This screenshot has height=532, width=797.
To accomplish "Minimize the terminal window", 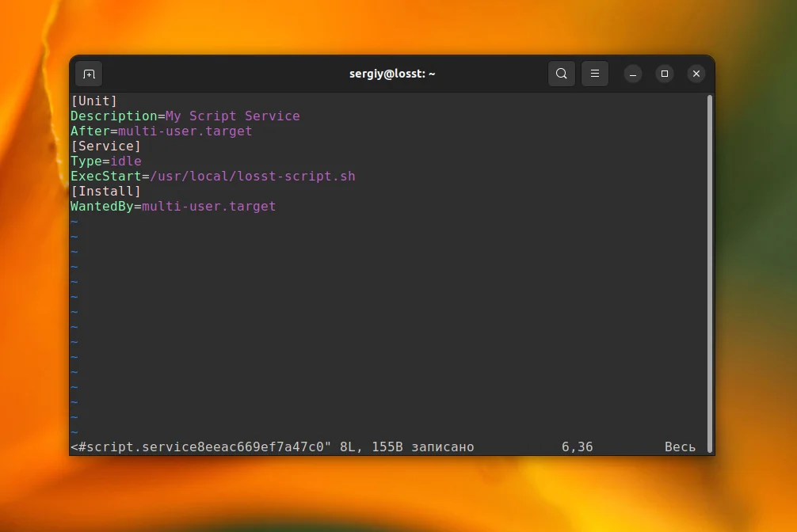I will point(633,74).
